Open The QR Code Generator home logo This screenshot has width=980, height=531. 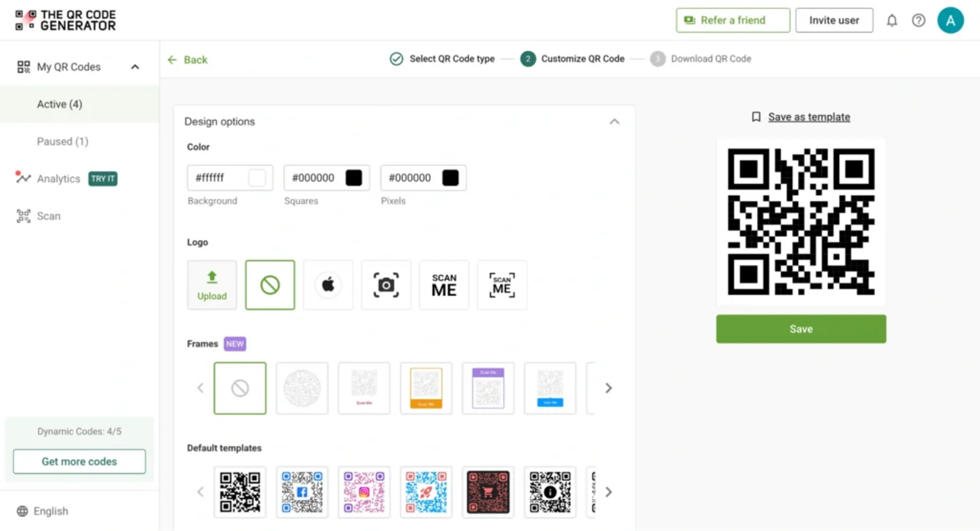coord(65,20)
